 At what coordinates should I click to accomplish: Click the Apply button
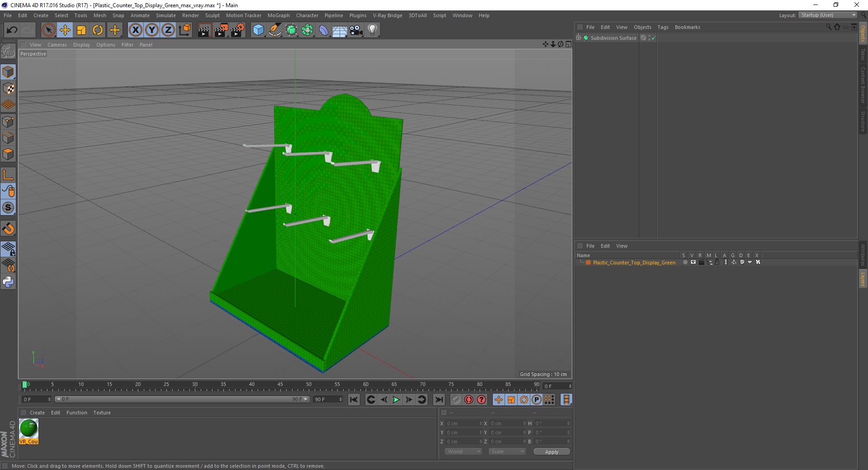tap(552, 452)
